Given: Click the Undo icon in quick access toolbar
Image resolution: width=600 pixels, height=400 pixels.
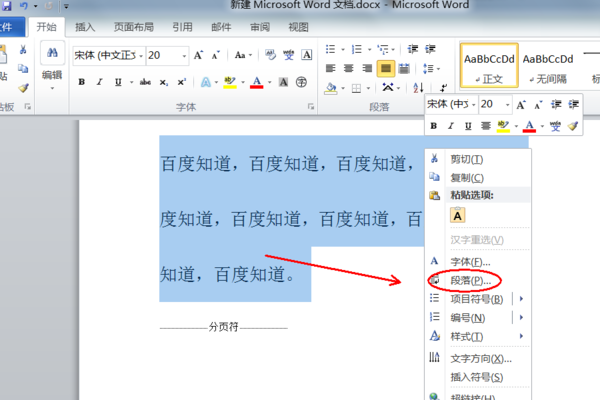Looking at the screenshot, I should (x=24, y=6).
